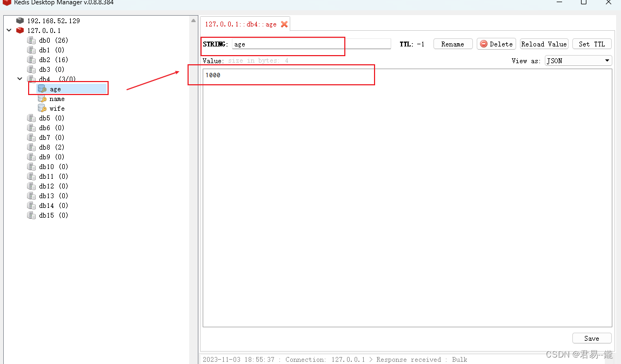The image size is (621, 364).
Task: Select the db15 (0) database label
Action: [54, 215]
